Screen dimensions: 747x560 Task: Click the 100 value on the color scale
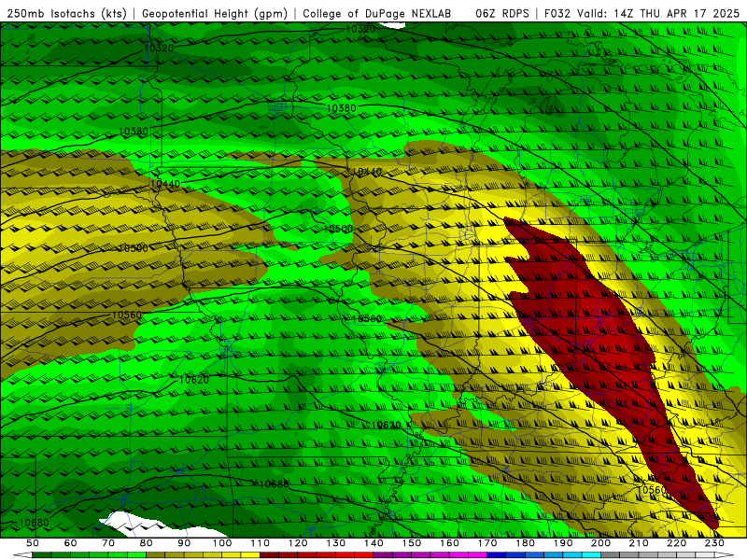click(x=222, y=543)
